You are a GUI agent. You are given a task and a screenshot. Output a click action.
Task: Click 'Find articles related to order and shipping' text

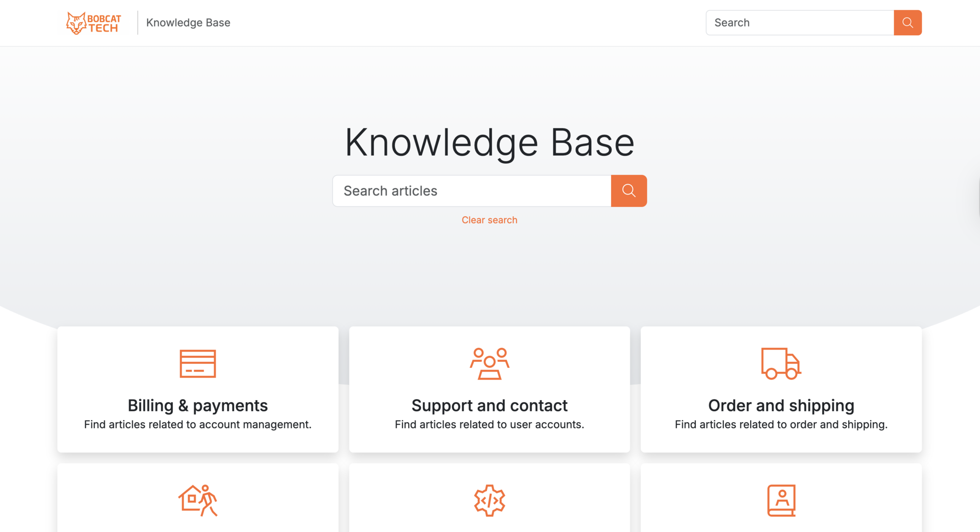[x=781, y=425]
